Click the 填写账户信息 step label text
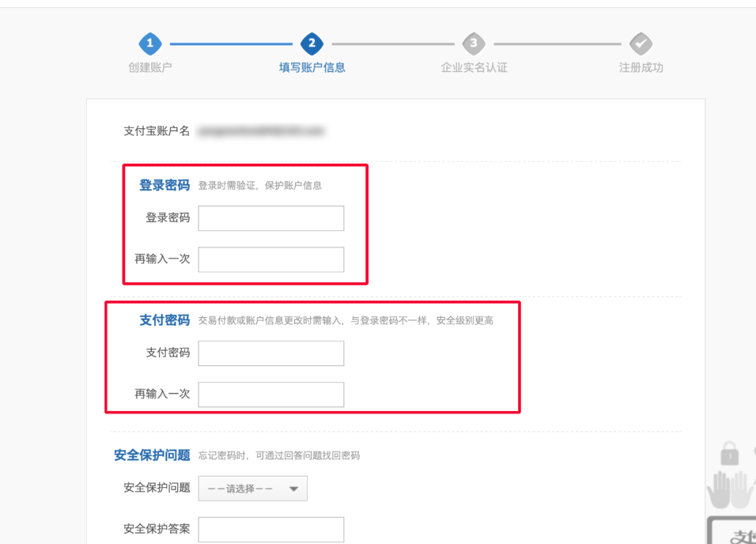The height and width of the screenshot is (544, 756). pyautogui.click(x=311, y=67)
